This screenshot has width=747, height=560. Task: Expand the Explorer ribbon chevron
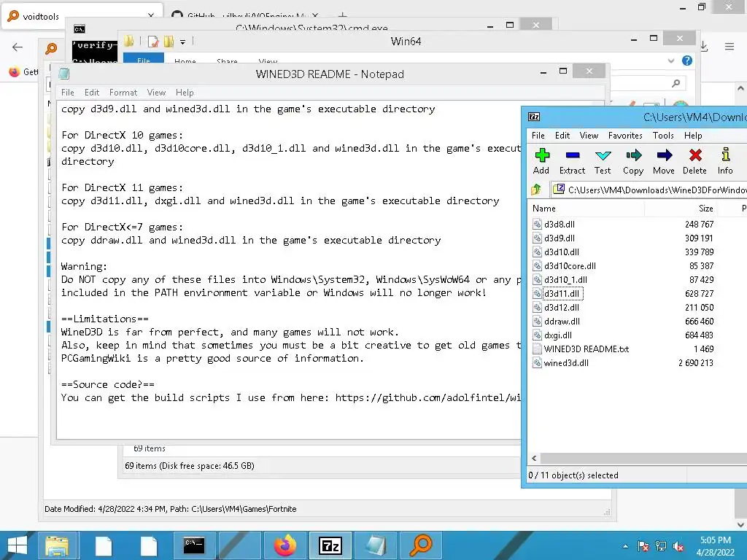tap(671, 61)
